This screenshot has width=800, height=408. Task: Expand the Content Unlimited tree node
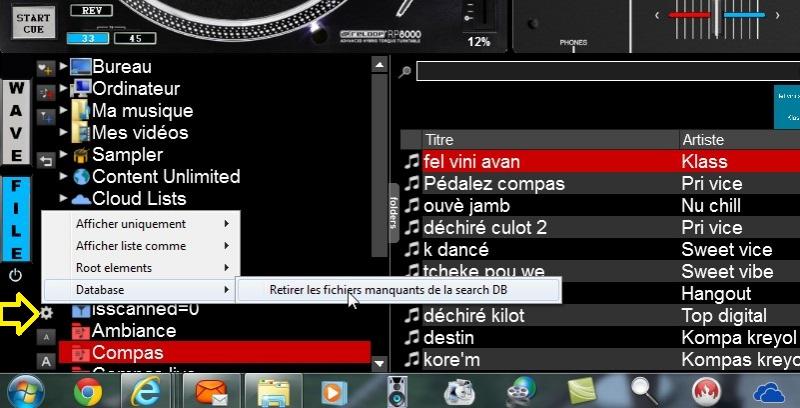tap(63, 176)
